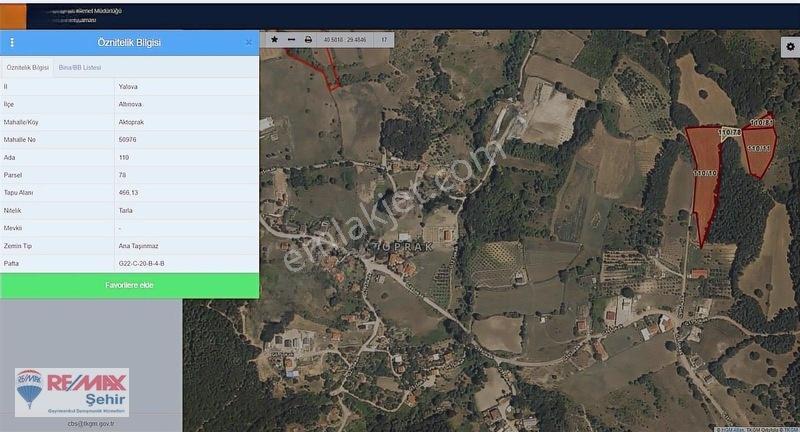The image size is (800, 432).
Task: Click the Favorilere ekle button
Action: tap(130, 286)
